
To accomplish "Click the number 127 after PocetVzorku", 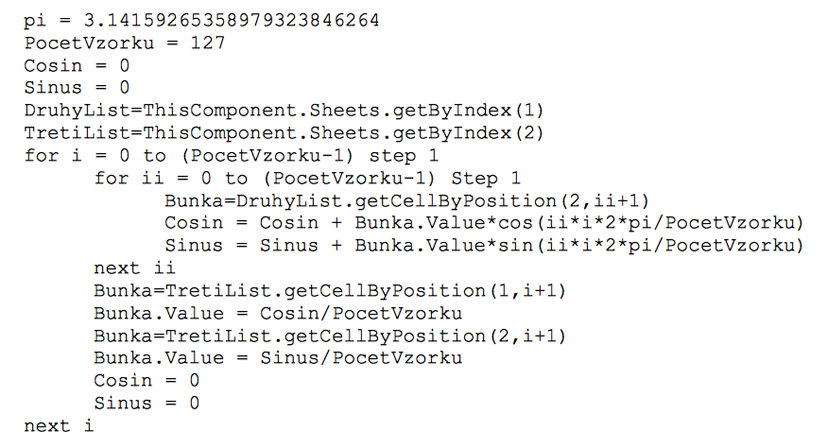I will [x=208, y=43].
